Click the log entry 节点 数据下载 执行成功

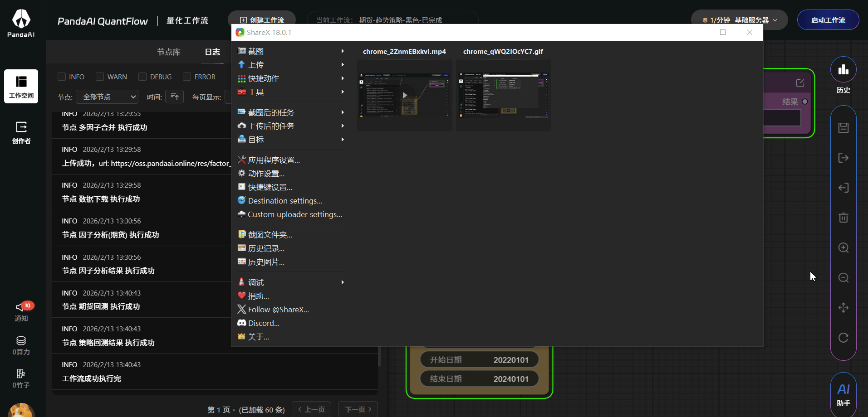pos(101,199)
